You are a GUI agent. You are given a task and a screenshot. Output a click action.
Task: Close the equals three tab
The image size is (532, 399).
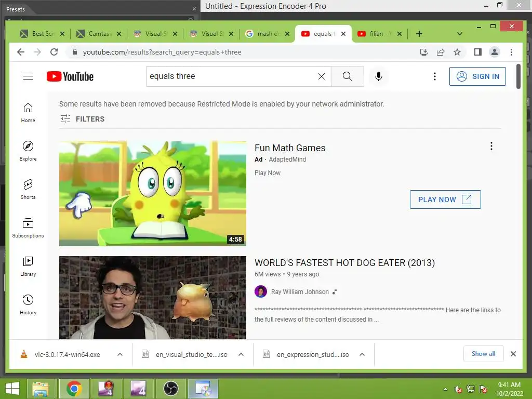pos(343,34)
